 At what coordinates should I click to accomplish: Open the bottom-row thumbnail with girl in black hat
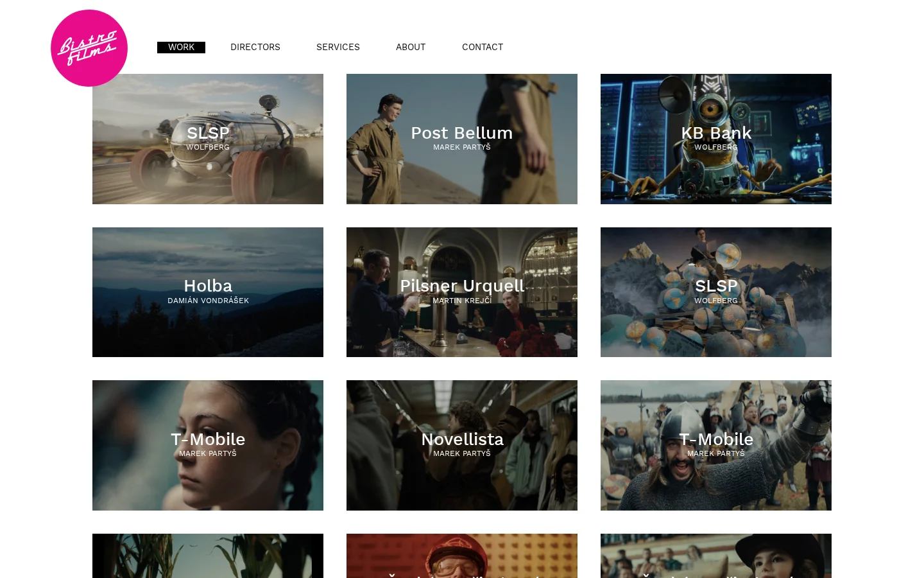(716, 556)
